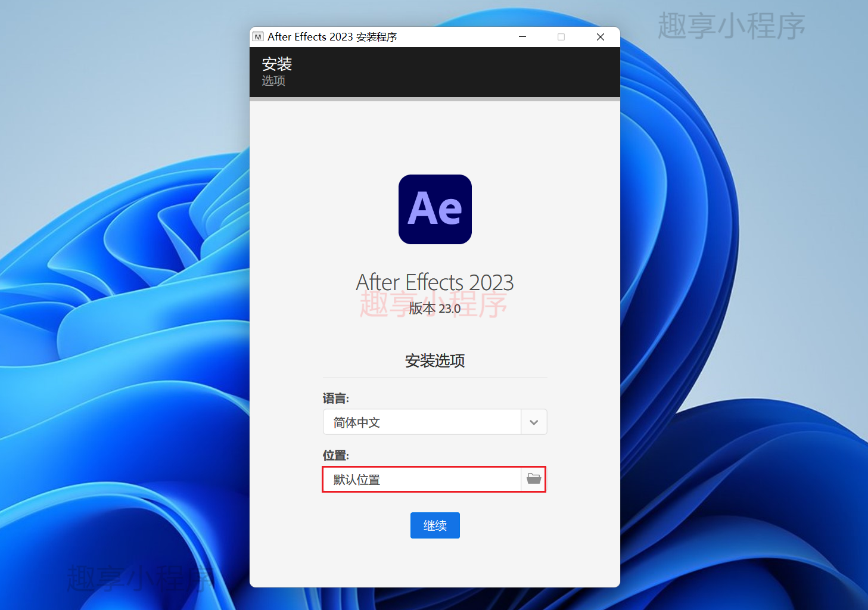Click the 位置: label
Image resolution: width=868 pixels, height=610 pixels.
click(336, 456)
